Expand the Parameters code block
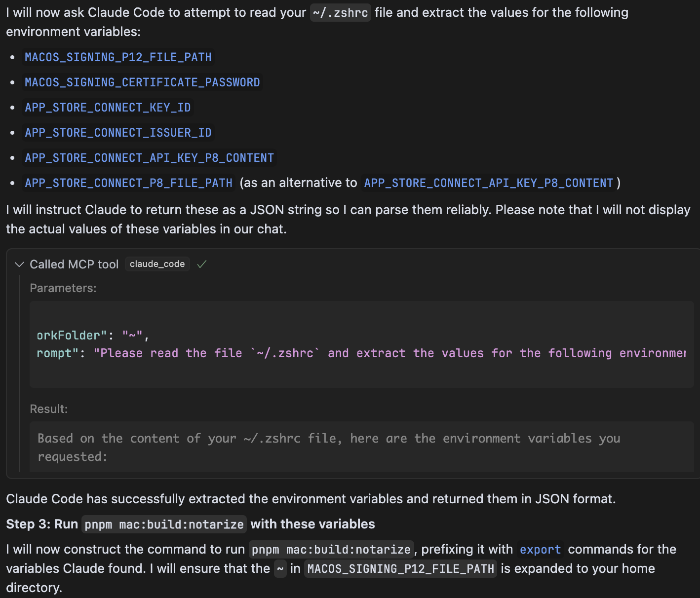700x598 pixels. tap(63, 288)
